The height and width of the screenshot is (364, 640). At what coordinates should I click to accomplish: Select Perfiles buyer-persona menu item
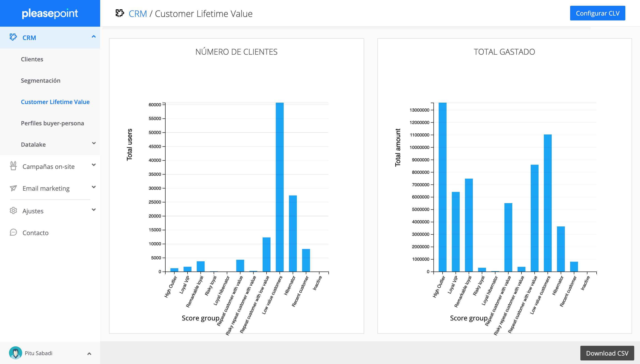point(52,123)
